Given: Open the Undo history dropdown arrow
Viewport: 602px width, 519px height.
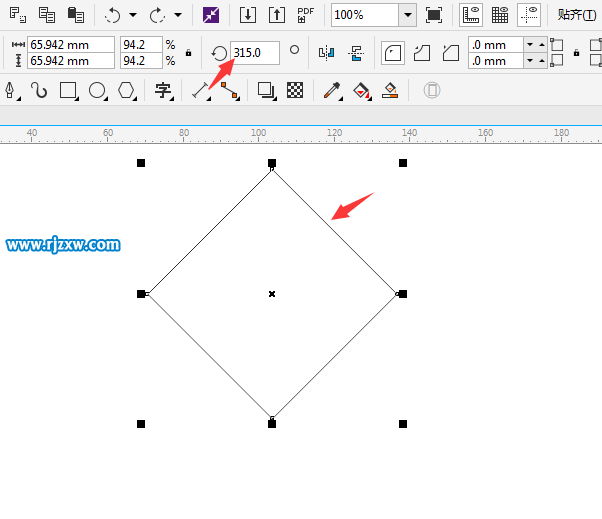Looking at the screenshot, I should click(133, 15).
